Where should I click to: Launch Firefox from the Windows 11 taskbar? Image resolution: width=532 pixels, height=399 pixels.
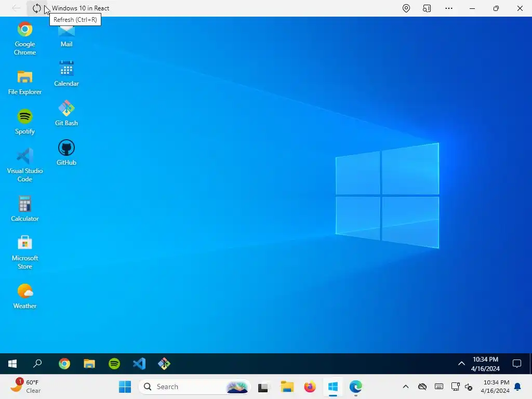(x=310, y=387)
